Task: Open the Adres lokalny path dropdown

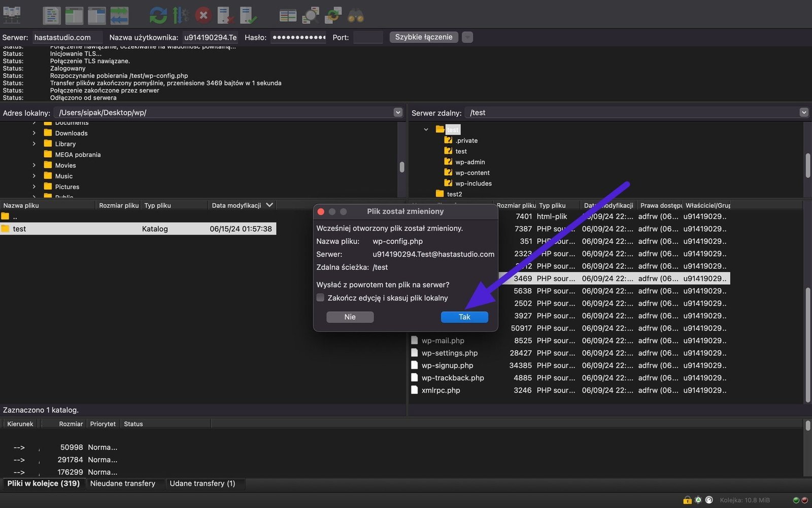Action: click(x=398, y=112)
